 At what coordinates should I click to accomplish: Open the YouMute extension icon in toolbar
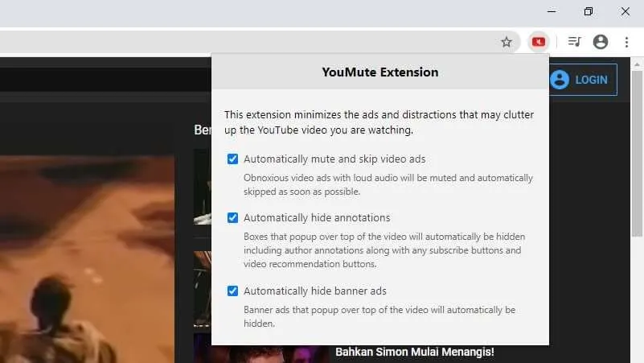[539, 42]
